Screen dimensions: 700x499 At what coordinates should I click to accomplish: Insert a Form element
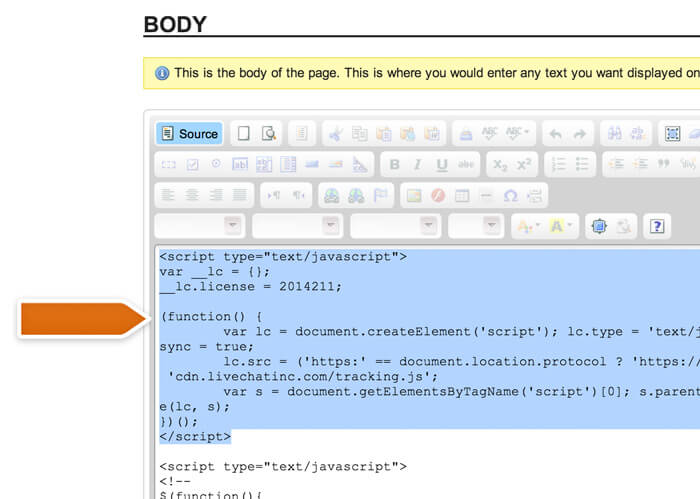168,165
